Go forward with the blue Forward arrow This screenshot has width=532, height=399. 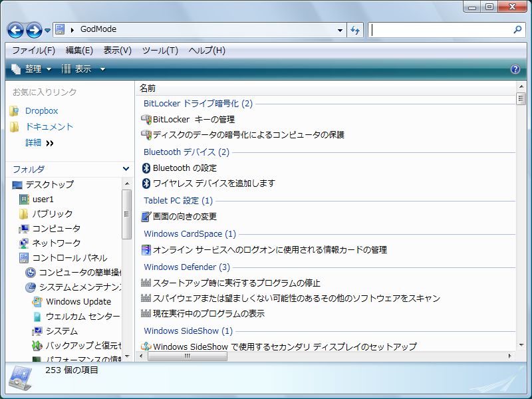pyautogui.click(x=35, y=30)
